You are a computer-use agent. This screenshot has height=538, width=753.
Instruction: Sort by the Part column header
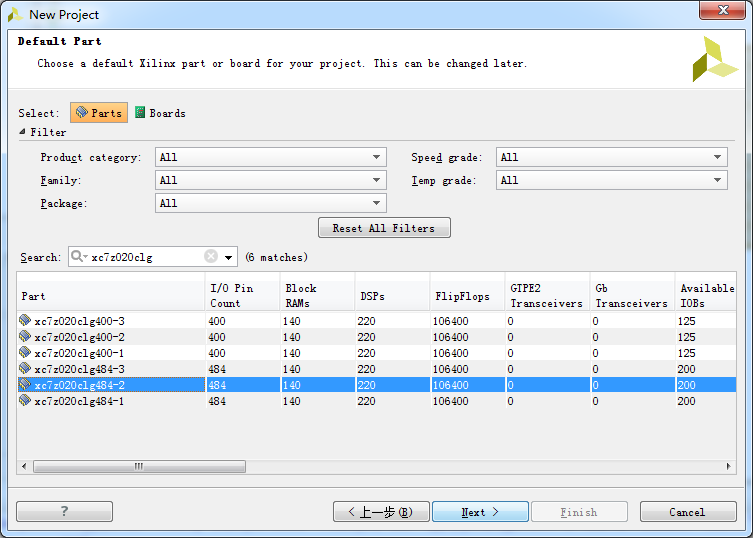111,296
